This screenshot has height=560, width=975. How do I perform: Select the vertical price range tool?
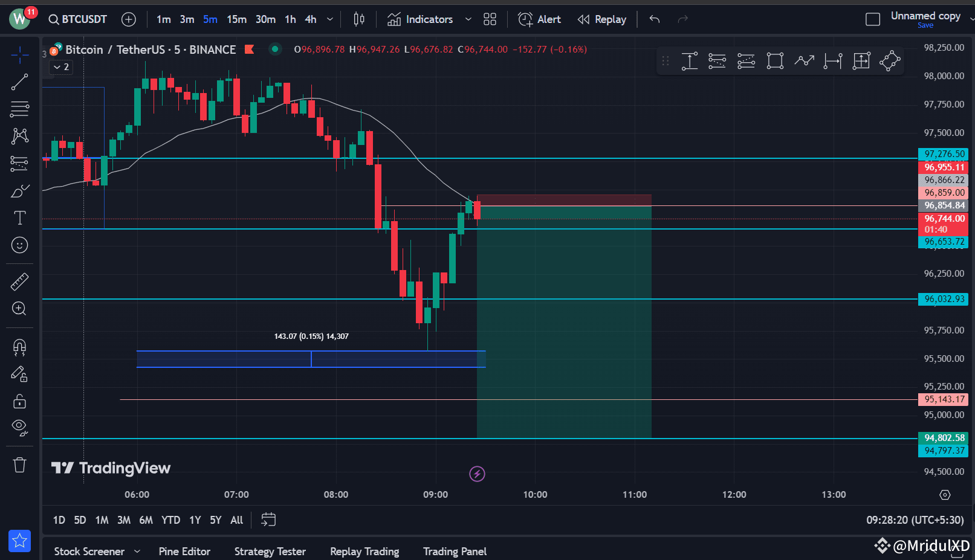tap(690, 61)
